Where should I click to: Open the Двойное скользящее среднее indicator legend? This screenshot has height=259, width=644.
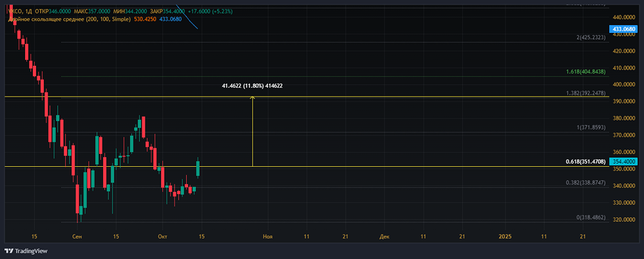(x=69, y=19)
